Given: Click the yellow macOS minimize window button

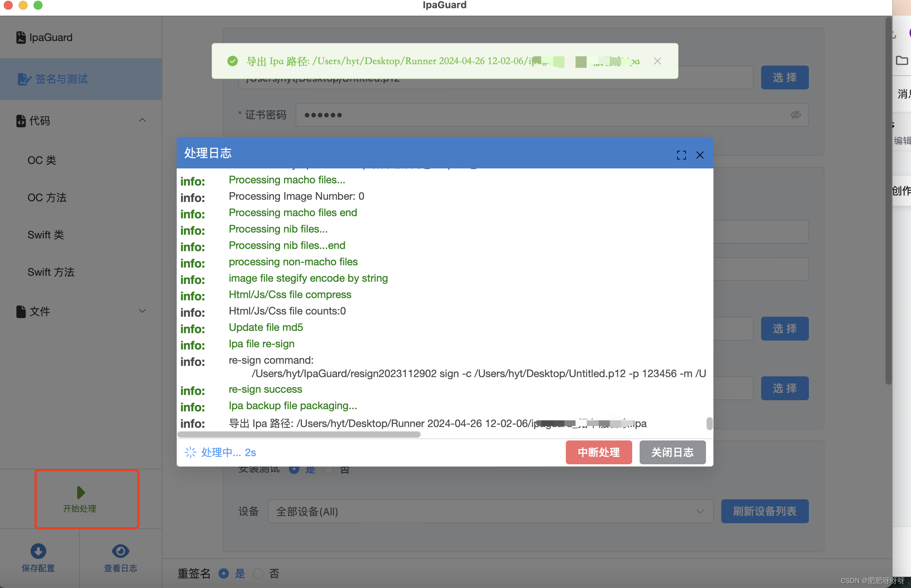Looking at the screenshot, I should click(x=23, y=5).
